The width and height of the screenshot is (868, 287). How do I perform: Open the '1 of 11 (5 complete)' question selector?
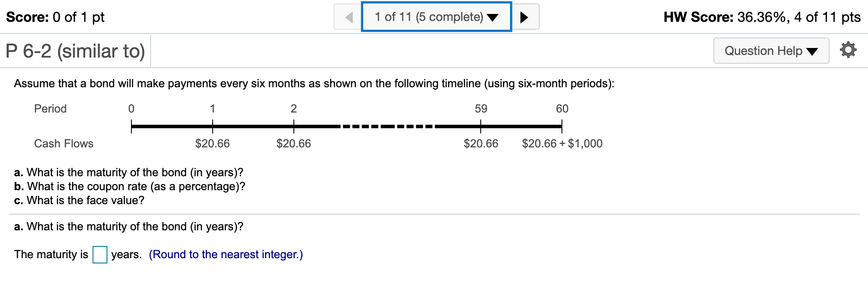click(x=436, y=17)
